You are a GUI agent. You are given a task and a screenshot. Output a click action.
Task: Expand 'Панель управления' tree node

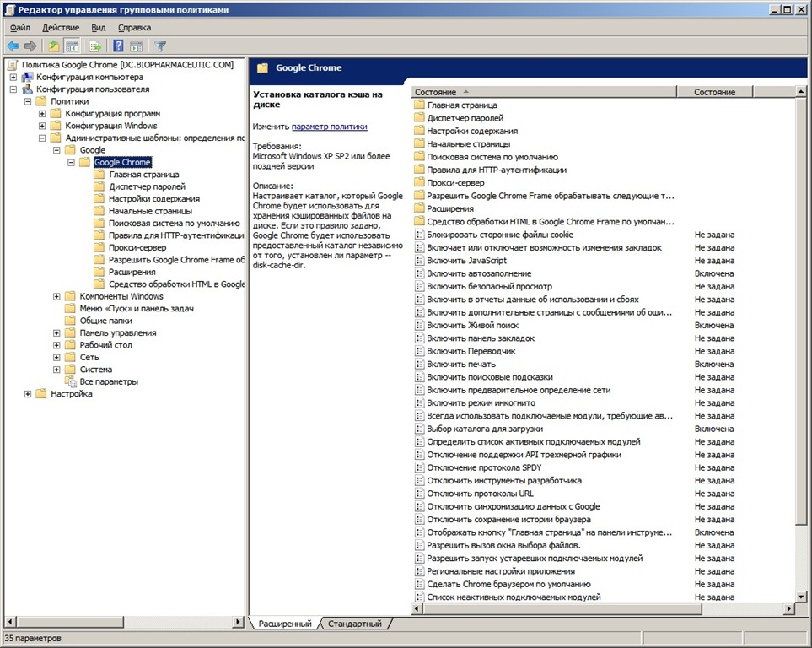click(57, 332)
